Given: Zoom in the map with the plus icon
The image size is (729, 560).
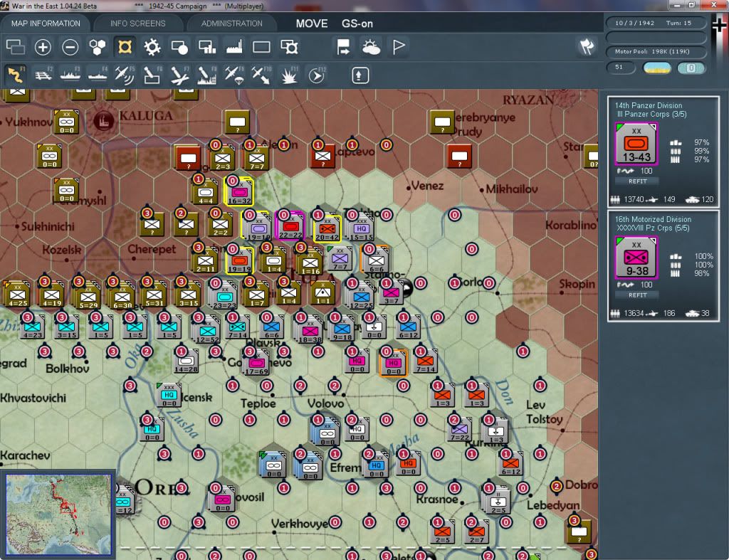Looking at the screenshot, I should (43, 47).
